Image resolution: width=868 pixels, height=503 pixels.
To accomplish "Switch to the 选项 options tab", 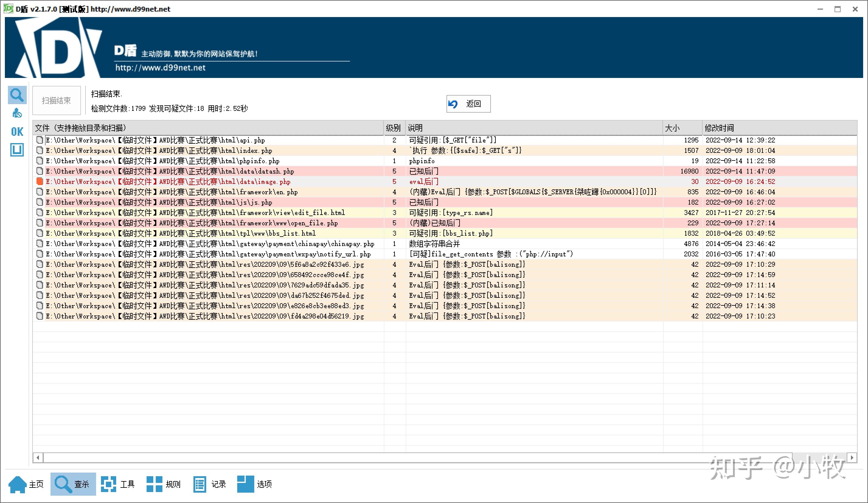I will pos(255,484).
